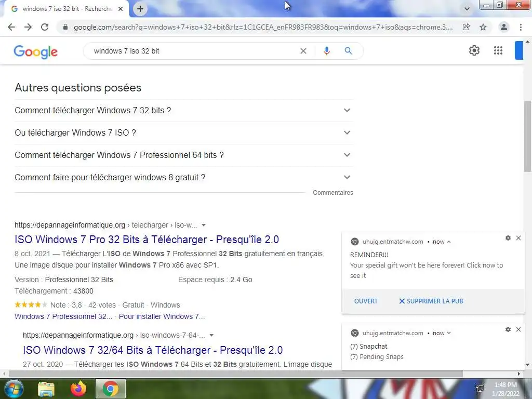Click the horizontal scrollbar thumb
This screenshot has height=399, width=532.
click(x=236, y=374)
